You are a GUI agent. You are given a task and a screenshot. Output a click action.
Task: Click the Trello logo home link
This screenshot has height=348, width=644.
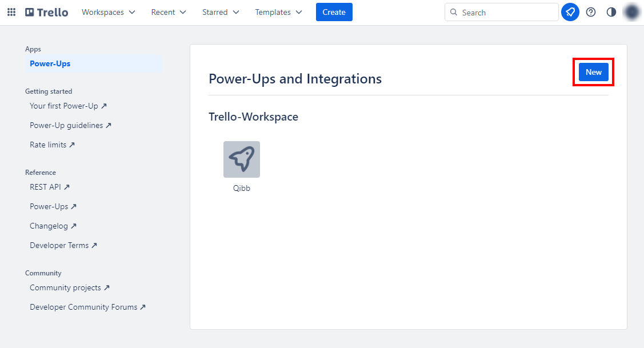pyautogui.click(x=47, y=12)
